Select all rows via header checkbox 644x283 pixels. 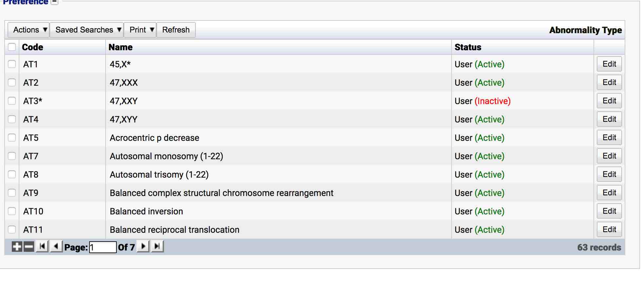point(12,47)
